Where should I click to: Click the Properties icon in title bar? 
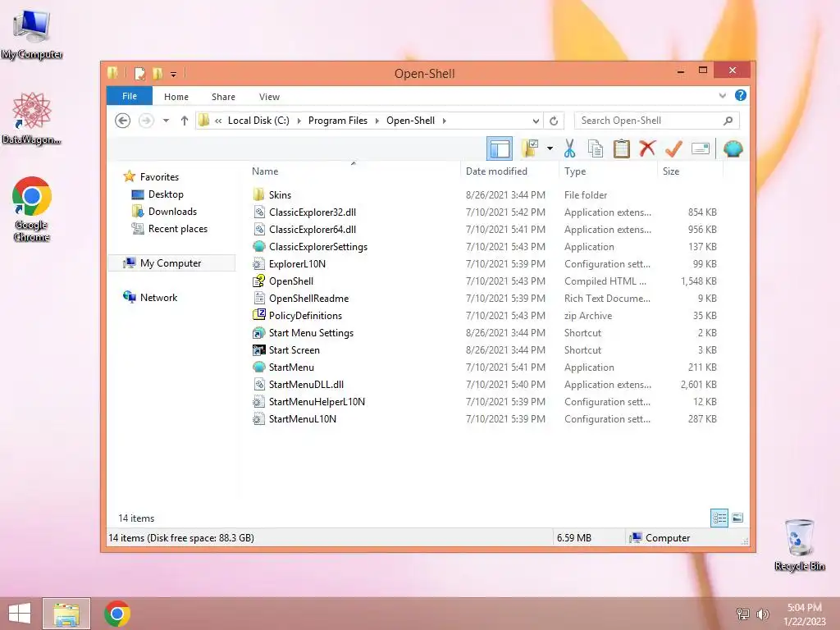(139, 74)
